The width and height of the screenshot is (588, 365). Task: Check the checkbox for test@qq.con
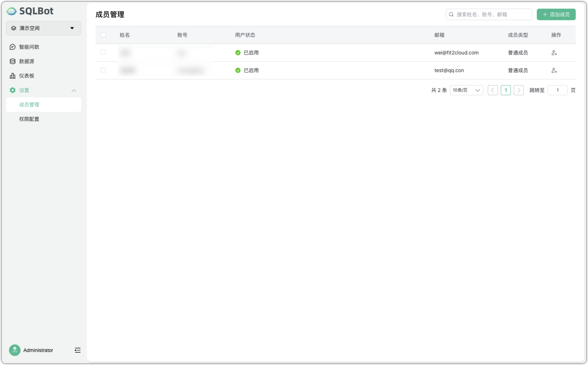pos(103,70)
